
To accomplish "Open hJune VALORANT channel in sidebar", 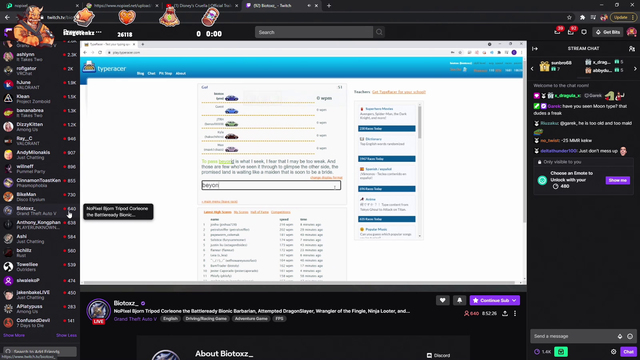I will [x=40, y=85].
